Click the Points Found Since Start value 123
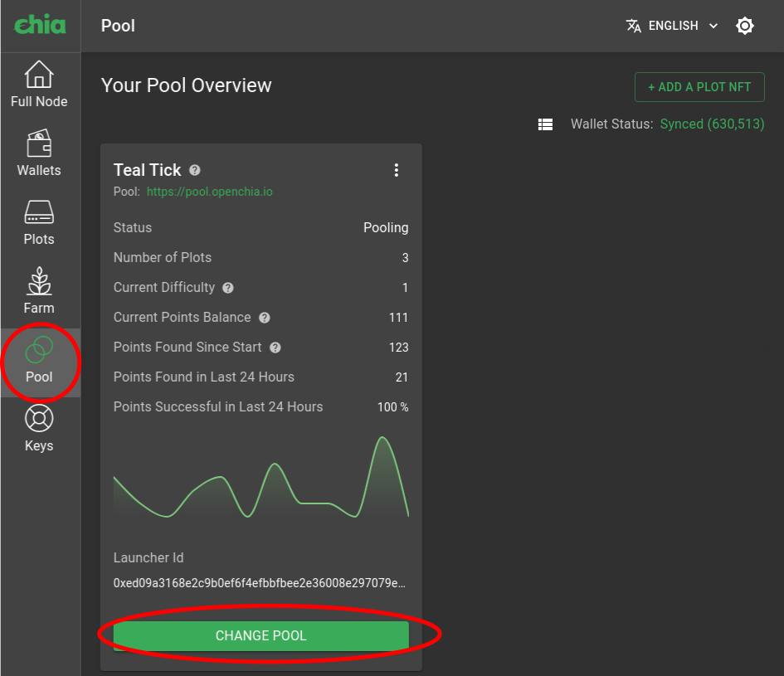Image resolution: width=784 pixels, height=676 pixels. point(398,348)
